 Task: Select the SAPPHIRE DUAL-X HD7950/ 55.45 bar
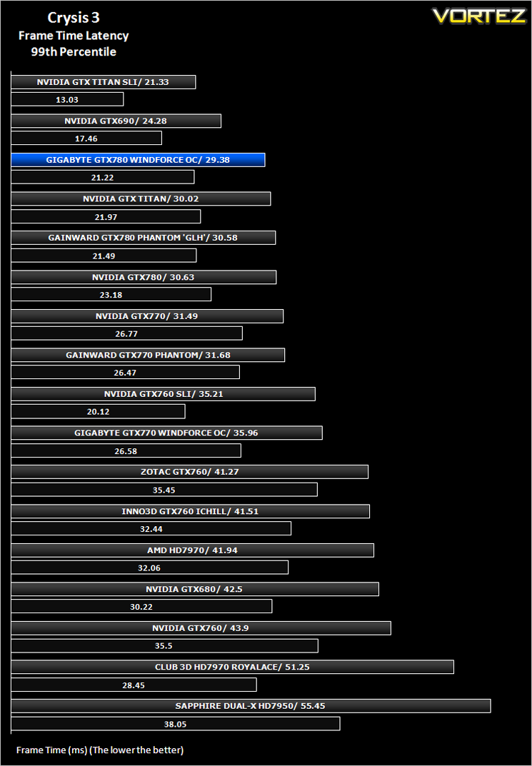pyautogui.click(x=251, y=706)
